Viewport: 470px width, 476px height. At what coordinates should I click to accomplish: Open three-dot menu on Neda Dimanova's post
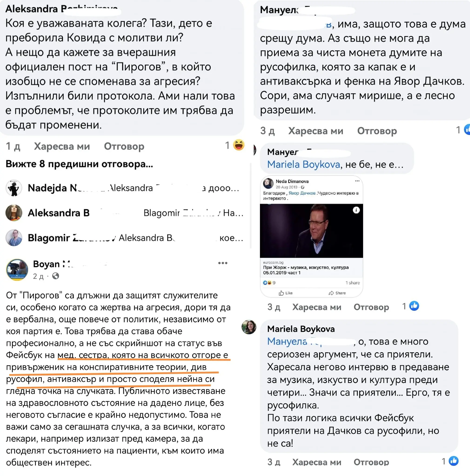[x=357, y=181]
